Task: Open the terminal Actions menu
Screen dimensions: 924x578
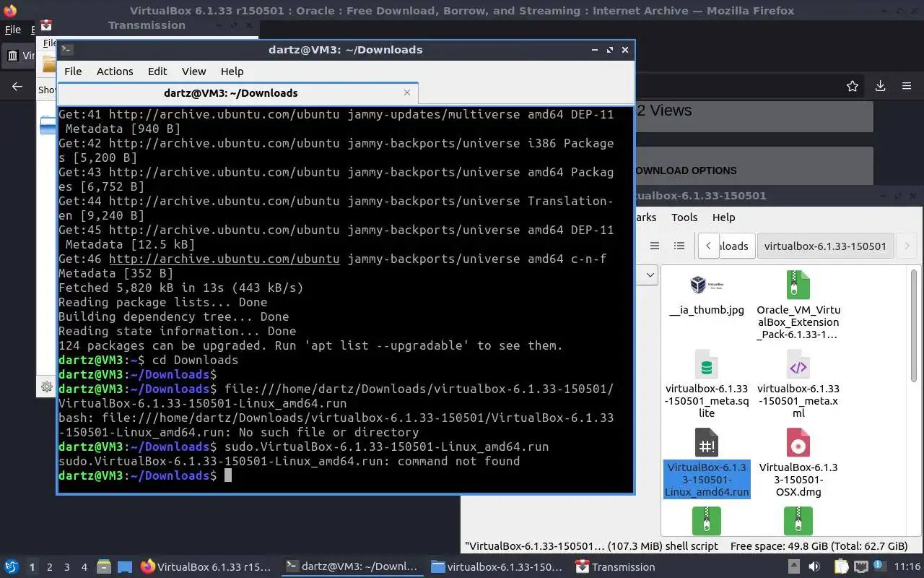Action: 115,72
